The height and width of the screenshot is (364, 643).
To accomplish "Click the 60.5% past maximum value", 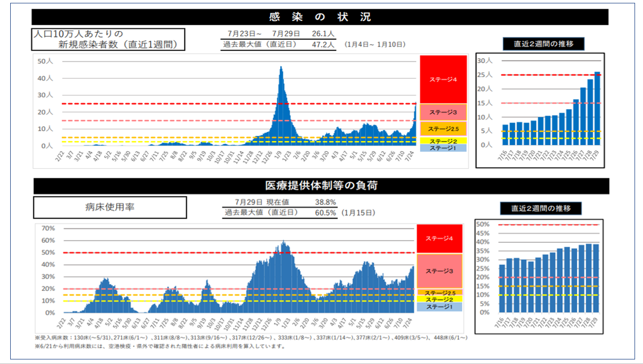I will point(325,212).
